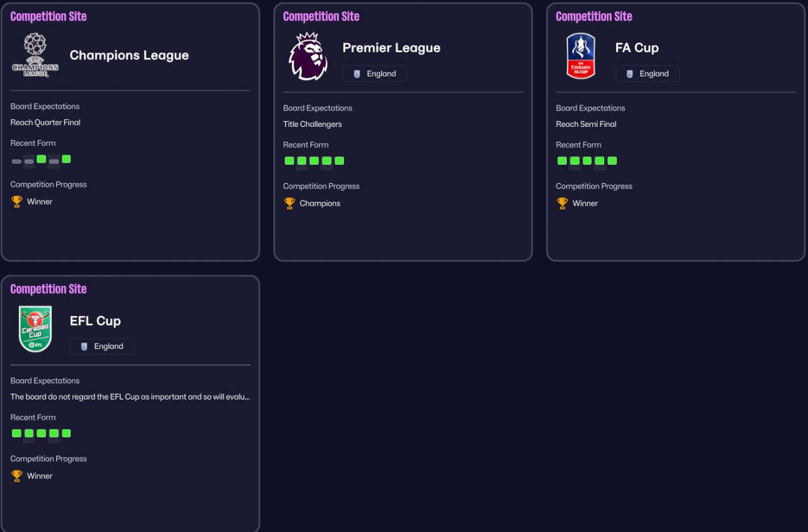This screenshot has height=532, width=808.
Task: Open the England tag under Premier League
Action: coord(375,74)
